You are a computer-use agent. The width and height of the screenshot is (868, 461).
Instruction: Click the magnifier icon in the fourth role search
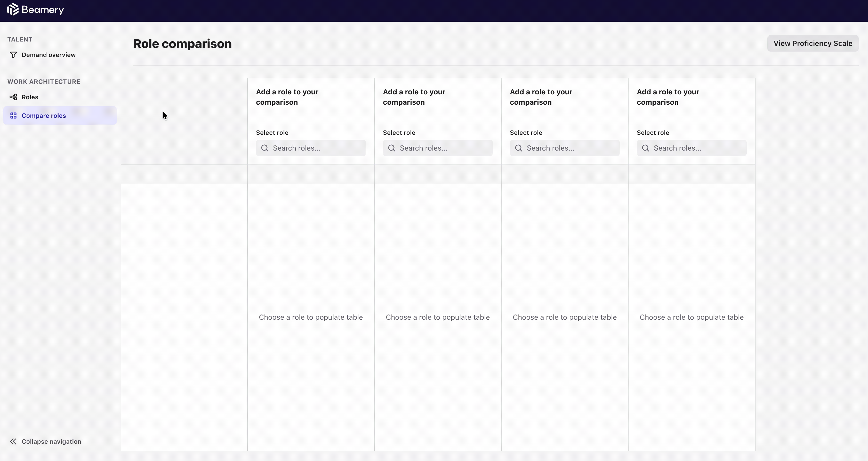pos(646,148)
